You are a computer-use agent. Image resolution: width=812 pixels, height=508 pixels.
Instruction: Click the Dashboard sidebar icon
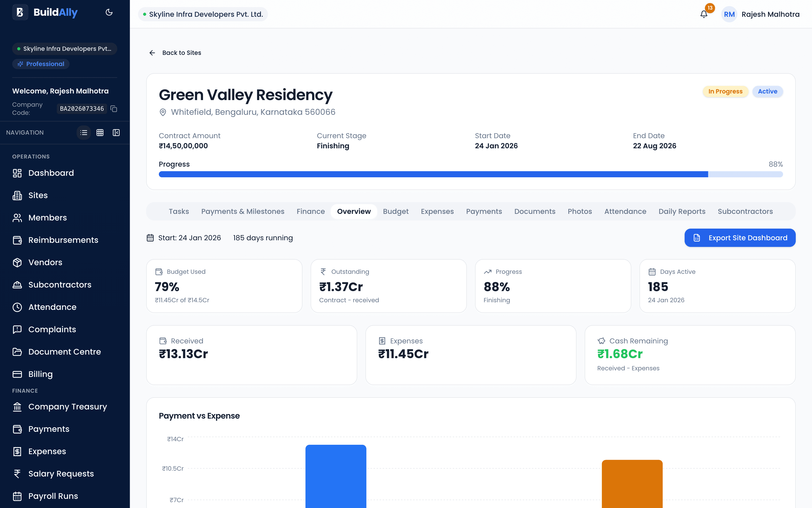tap(17, 173)
